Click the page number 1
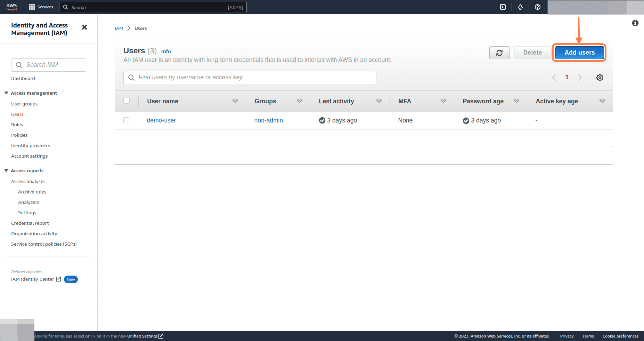 click(x=567, y=77)
